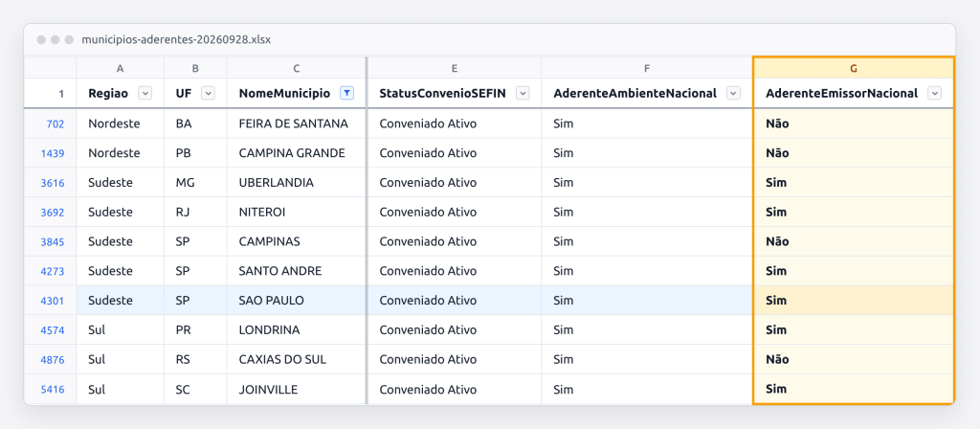Select column B header
The image size is (980, 429).
pyautogui.click(x=195, y=68)
